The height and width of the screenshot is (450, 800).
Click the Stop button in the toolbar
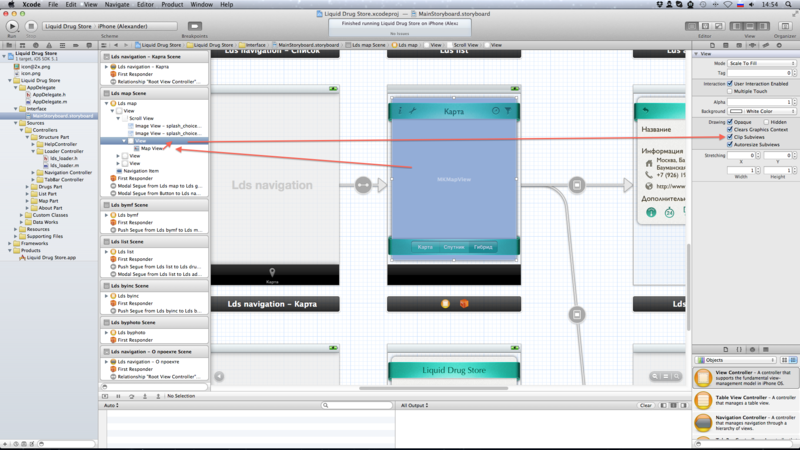pos(31,26)
